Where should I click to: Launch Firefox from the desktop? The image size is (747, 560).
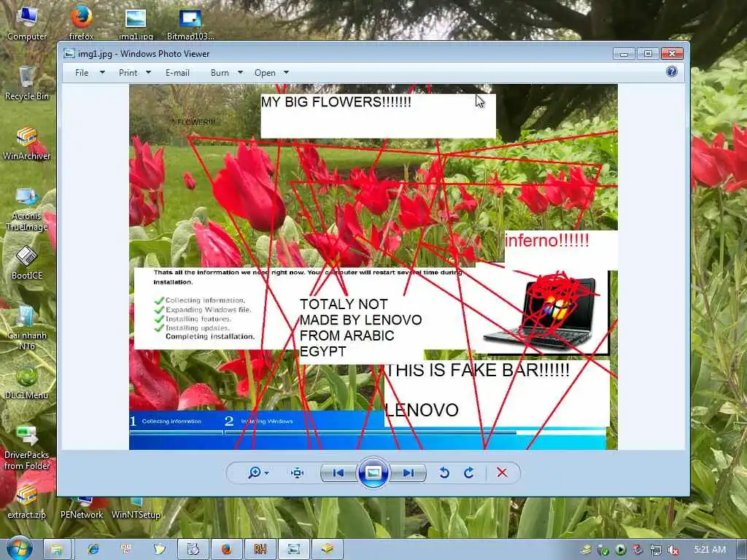click(x=82, y=23)
